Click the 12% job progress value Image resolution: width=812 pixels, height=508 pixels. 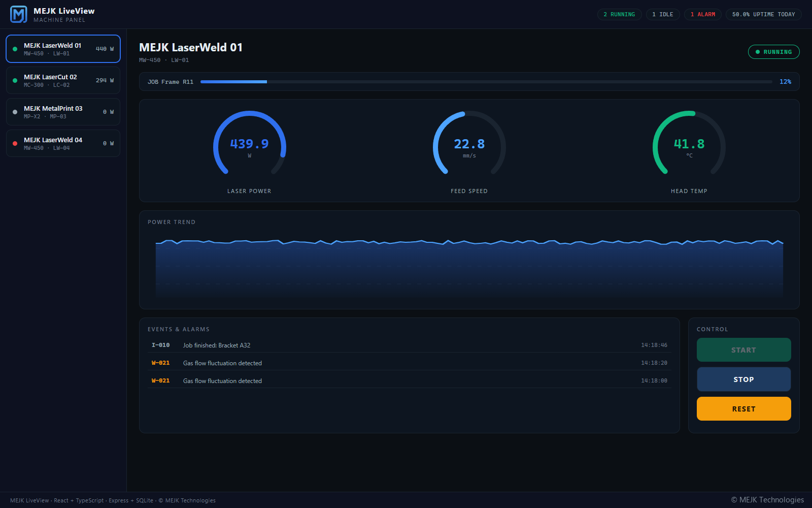(785, 82)
